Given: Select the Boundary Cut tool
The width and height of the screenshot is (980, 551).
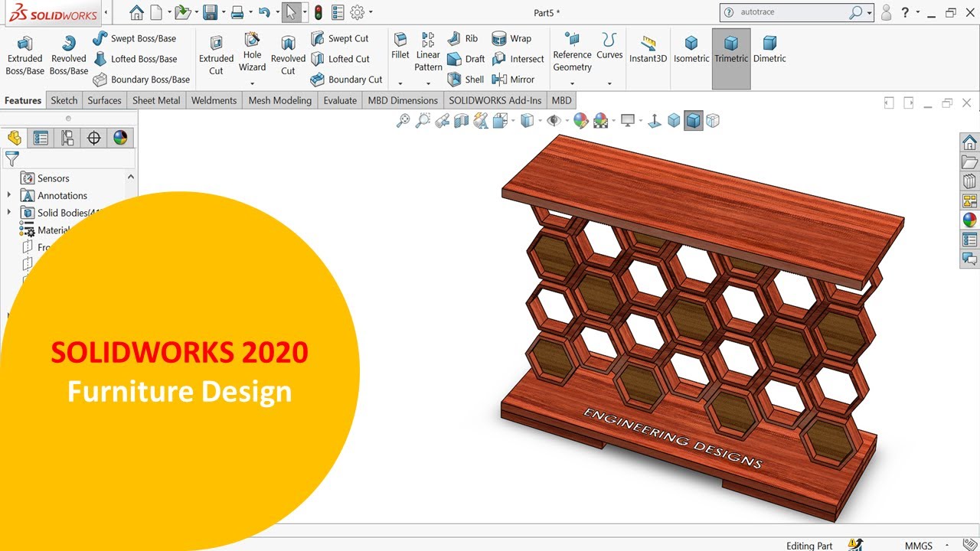Looking at the screenshot, I should 346,80.
